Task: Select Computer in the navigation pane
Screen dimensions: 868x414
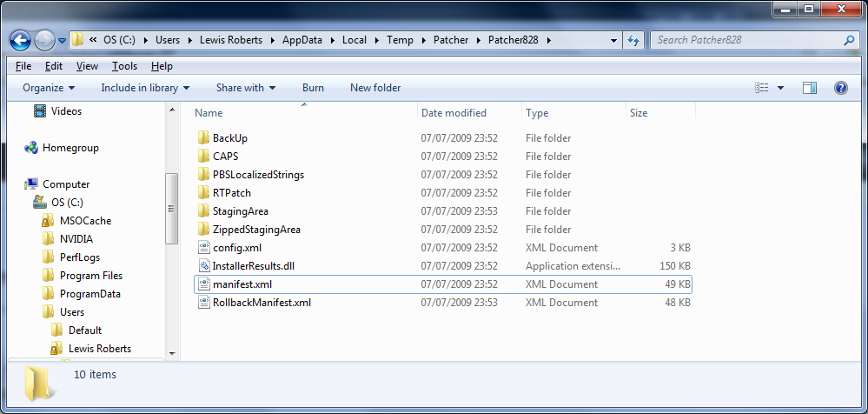Action: [57, 184]
